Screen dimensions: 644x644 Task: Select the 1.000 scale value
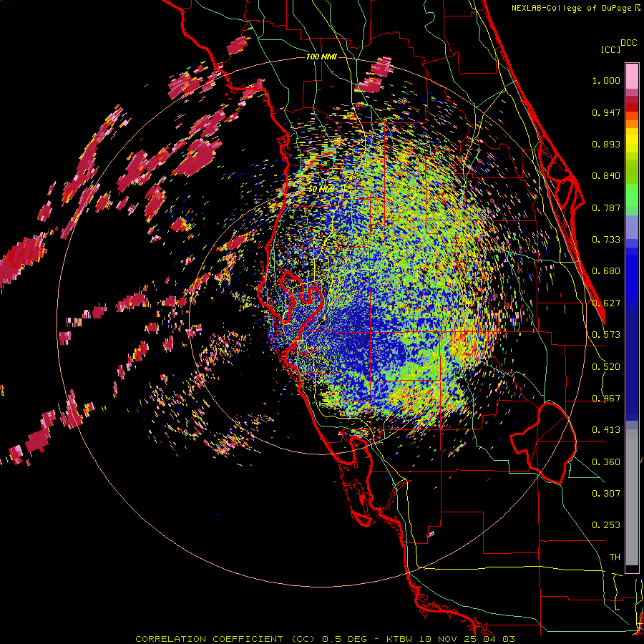tap(606, 80)
